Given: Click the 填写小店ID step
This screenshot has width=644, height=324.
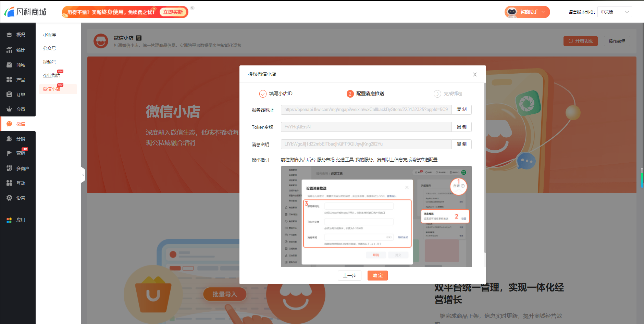Looking at the screenshot, I should [276, 94].
